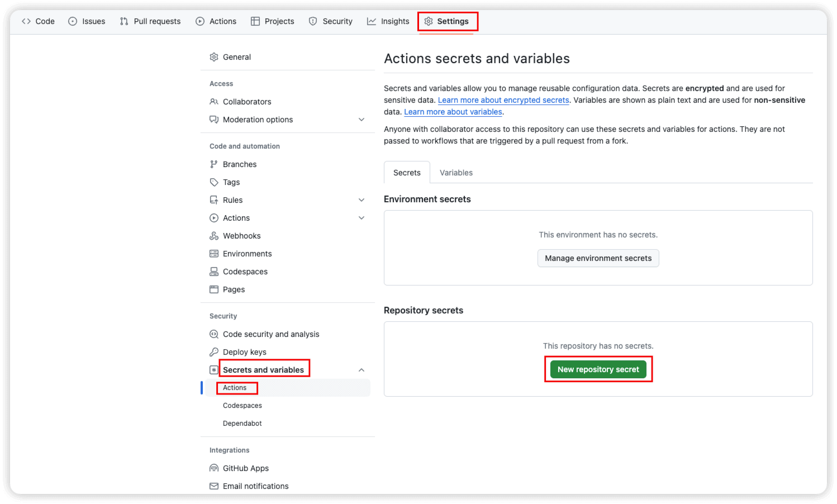Click the Codespaces icon under Code and automation

214,272
